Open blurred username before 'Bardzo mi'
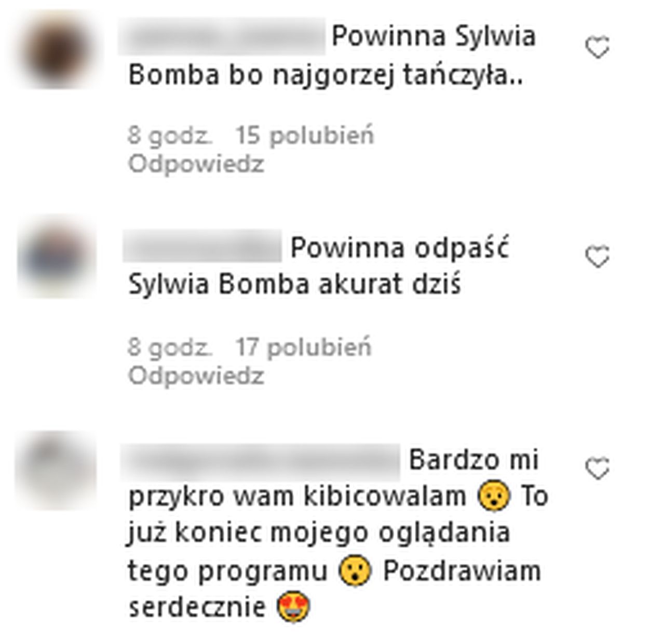 click(261, 460)
